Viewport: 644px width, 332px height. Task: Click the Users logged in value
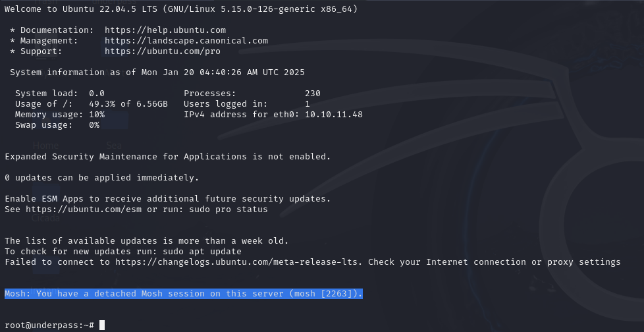coord(308,104)
